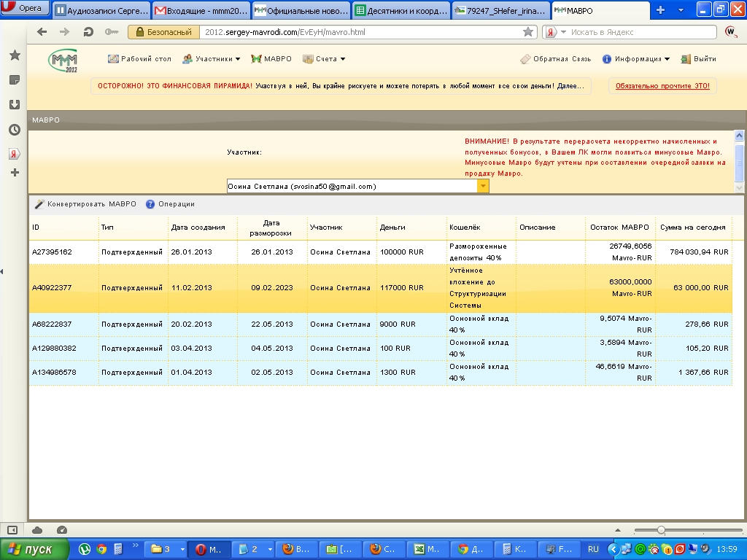
Task: Click the Операции button
Action: 170,204
